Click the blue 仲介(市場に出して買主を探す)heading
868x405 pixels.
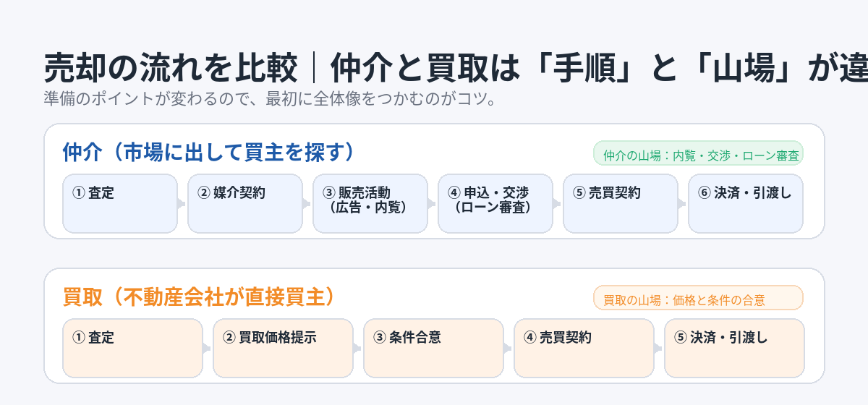coord(208,153)
